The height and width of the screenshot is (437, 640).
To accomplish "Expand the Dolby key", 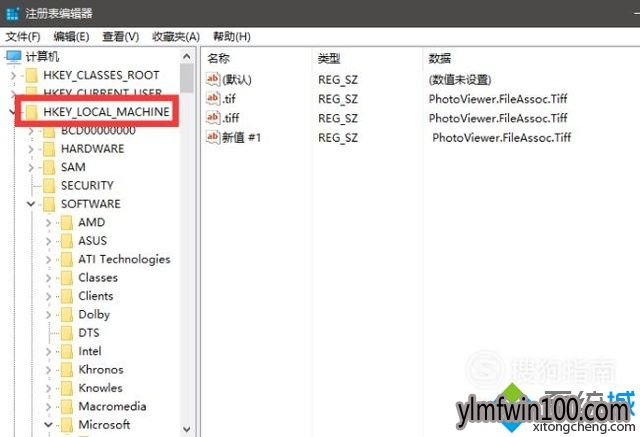I will click(x=49, y=315).
